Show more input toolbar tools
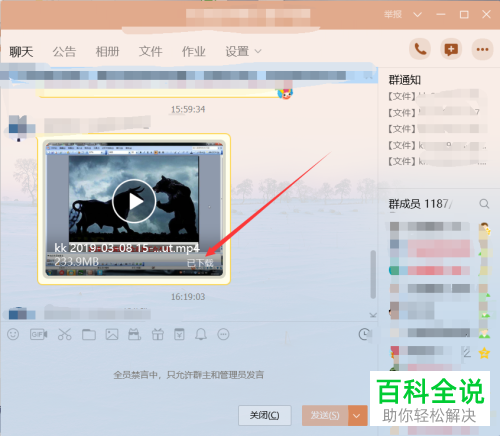Screen dimensions: 500x436 coord(223,334)
